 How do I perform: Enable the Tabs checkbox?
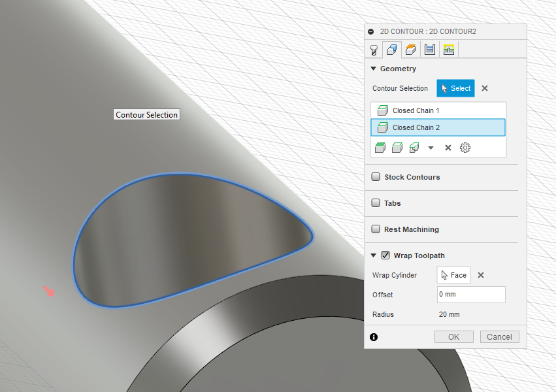(x=376, y=203)
